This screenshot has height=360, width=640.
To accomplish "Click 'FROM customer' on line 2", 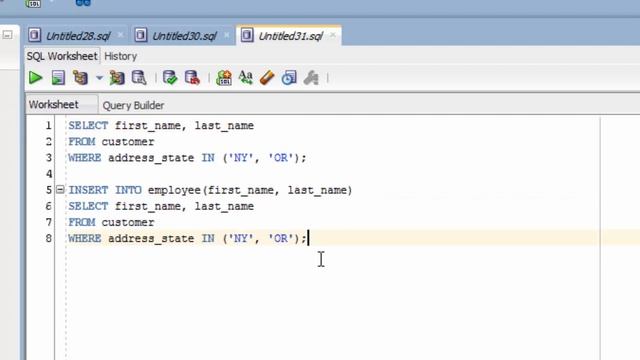I will [x=111, y=142].
